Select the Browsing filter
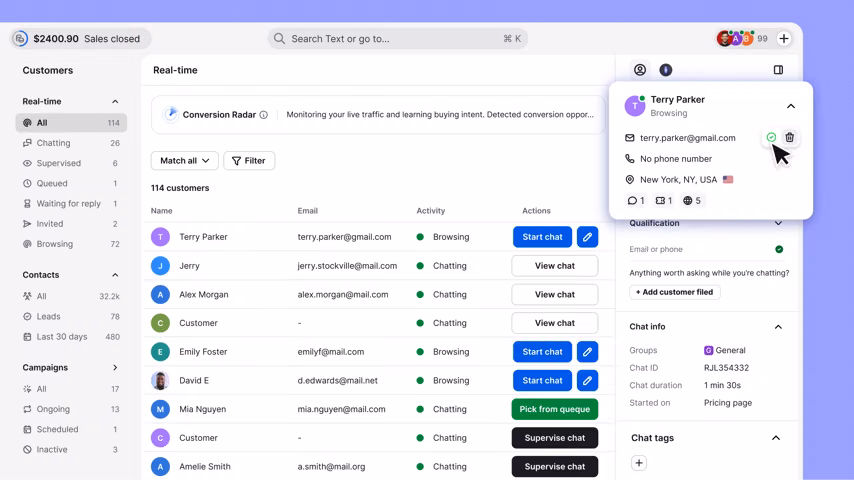854x480 pixels. (71, 244)
